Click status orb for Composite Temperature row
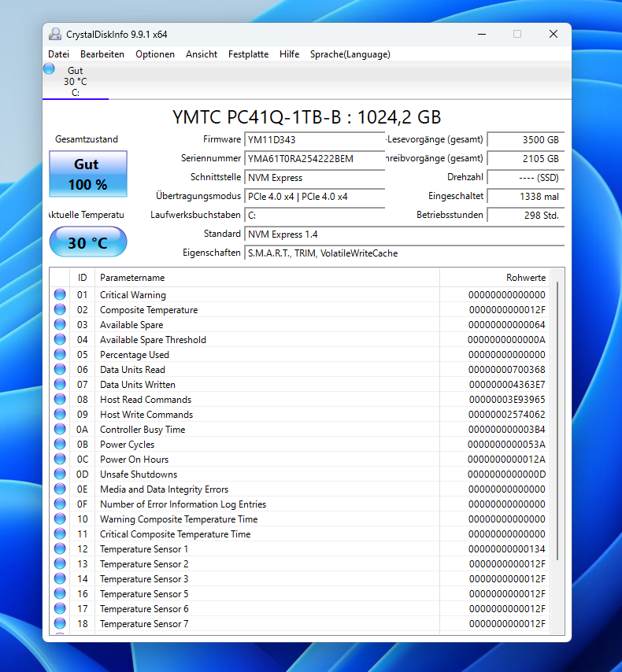Viewport: 622px width, 672px height. click(x=60, y=309)
